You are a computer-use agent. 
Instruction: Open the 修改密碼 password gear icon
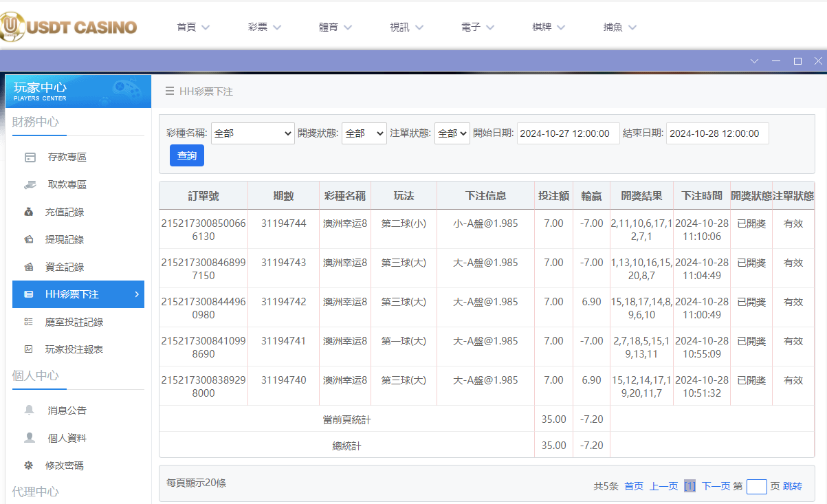[x=27, y=465]
